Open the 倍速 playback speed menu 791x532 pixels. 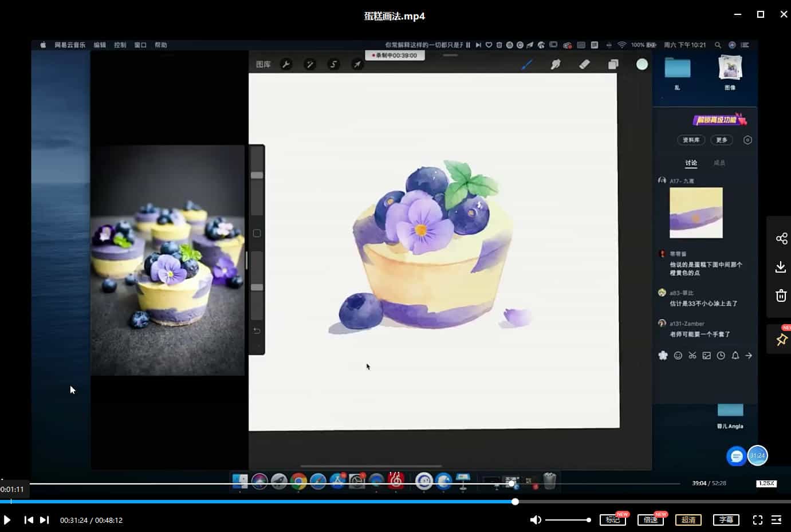pyautogui.click(x=650, y=520)
